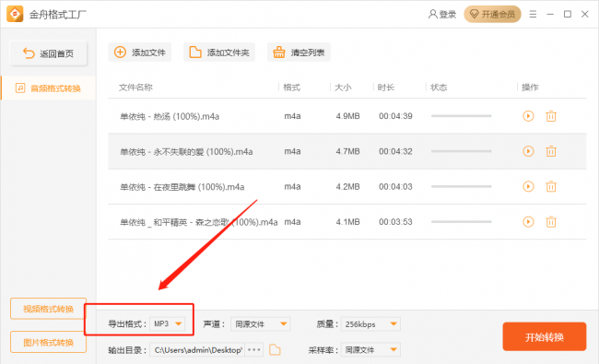Close the 金舟格式工厂 window
The width and height of the screenshot is (599, 364).
pyautogui.click(x=584, y=15)
